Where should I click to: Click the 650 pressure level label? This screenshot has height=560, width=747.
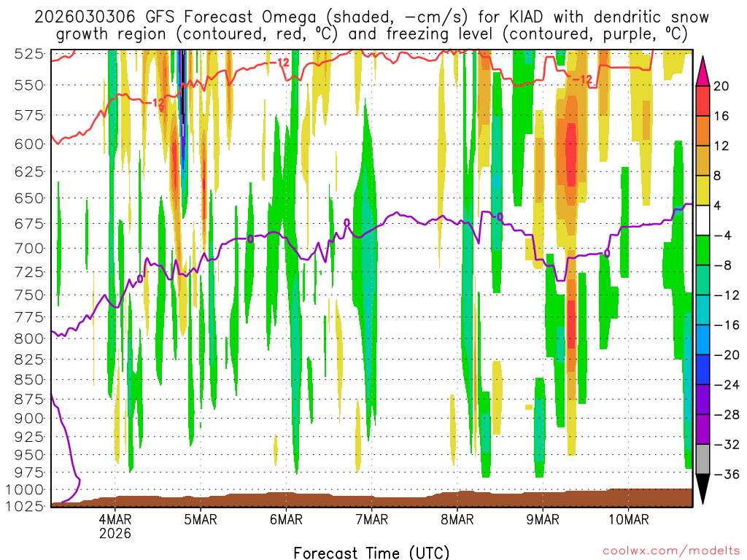(x=29, y=198)
